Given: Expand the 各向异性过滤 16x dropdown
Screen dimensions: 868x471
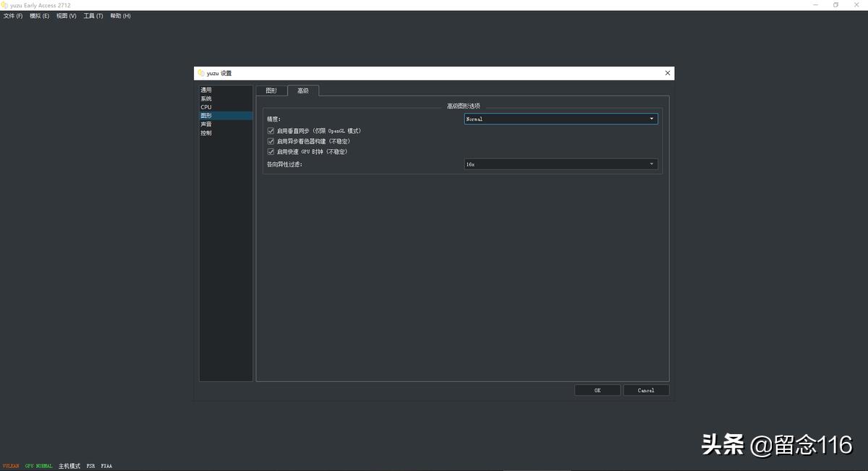Looking at the screenshot, I should [x=561, y=164].
